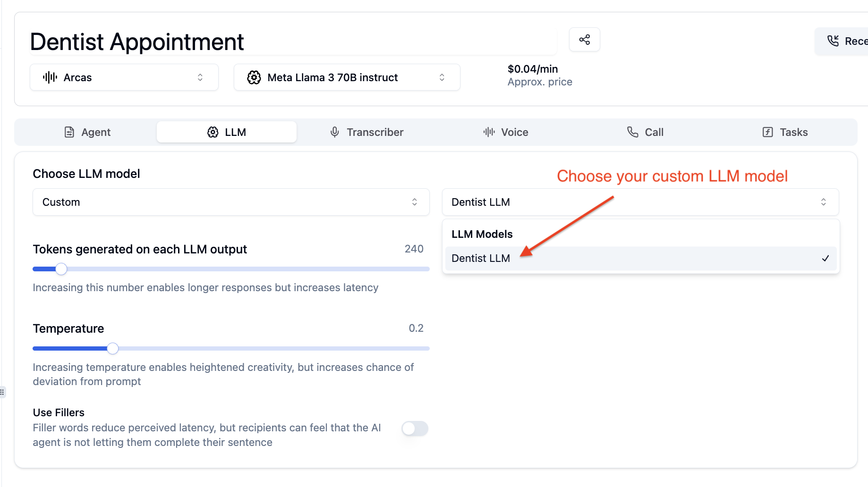The height and width of the screenshot is (487, 868).
Task: Click the Use Fillers label
Action: pos(59,412)
